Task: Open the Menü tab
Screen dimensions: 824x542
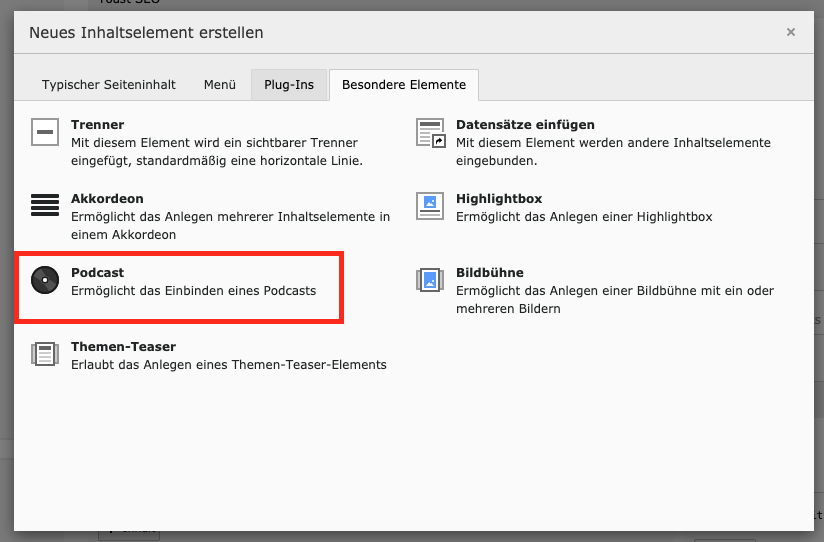Action: (220, 85)
